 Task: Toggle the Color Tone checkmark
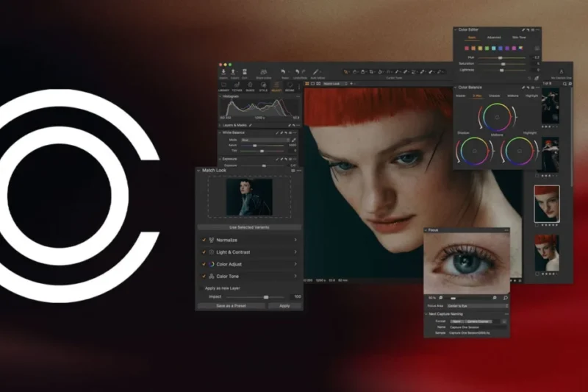[204, 276]
